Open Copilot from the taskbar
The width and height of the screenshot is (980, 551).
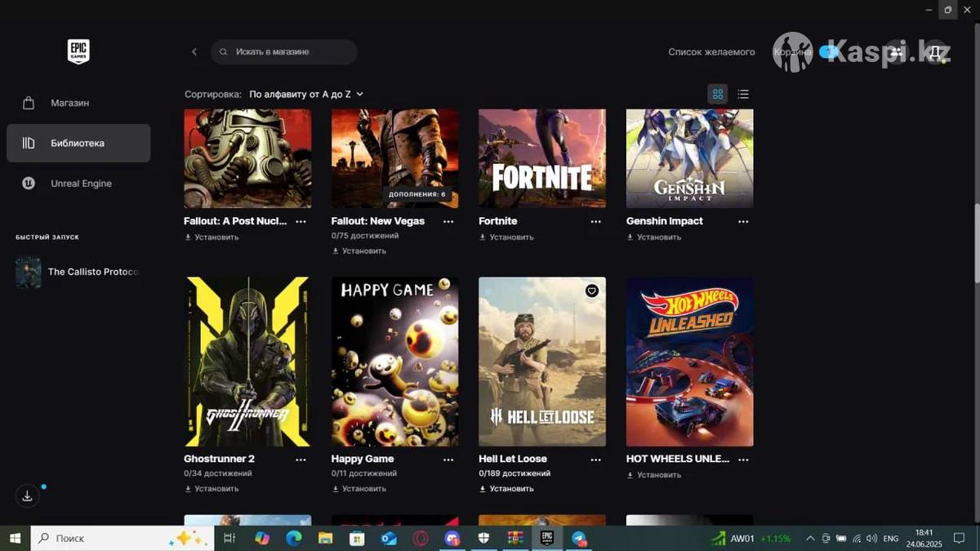tap(262, 538)
